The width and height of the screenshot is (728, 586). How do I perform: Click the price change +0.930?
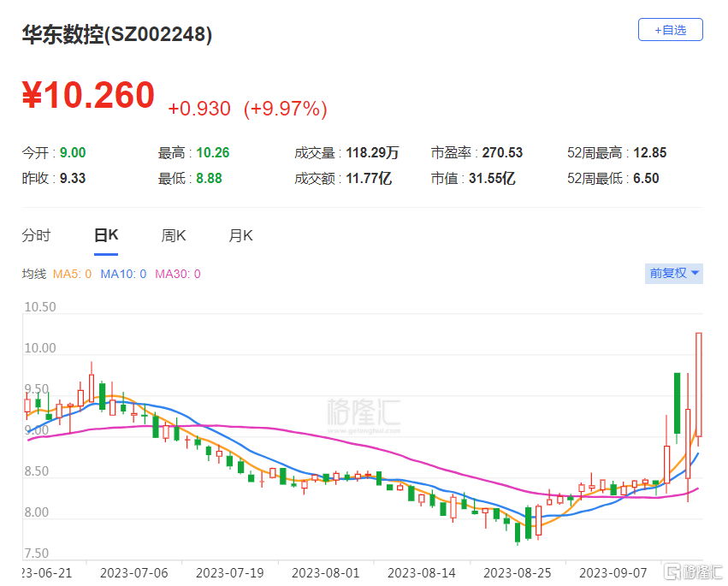coord(199,109)
